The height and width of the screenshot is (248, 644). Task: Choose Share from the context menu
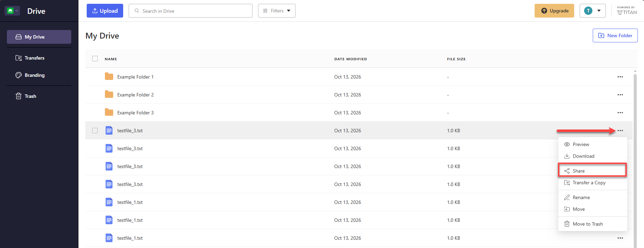pyautogui.click(x=592, y=171)
